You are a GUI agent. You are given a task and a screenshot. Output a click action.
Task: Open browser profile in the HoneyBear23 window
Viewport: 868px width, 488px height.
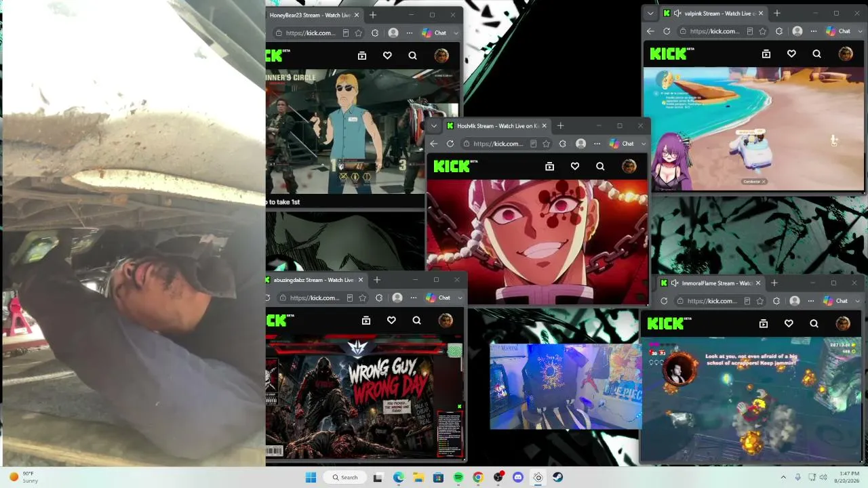[x=393, y=33]
